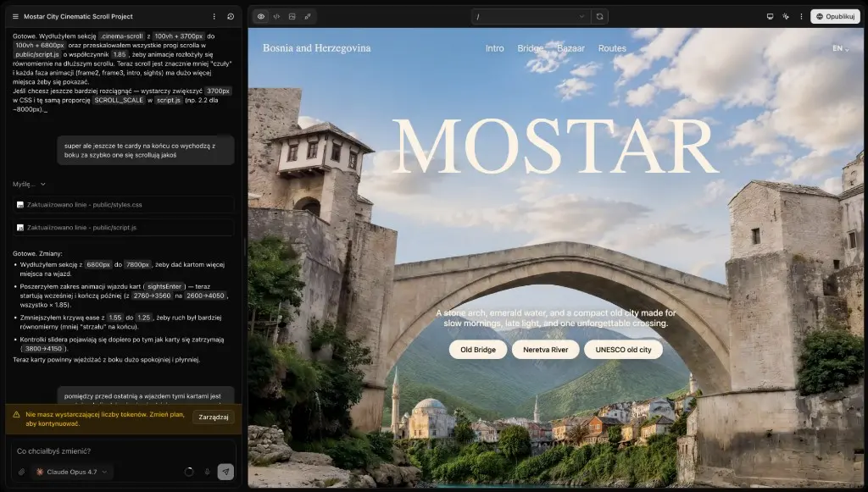Image resolution: width=868 pixels, height=492 pixels.
Task: Go to the Bazaar nav item
Action: [x=570, y=48]
